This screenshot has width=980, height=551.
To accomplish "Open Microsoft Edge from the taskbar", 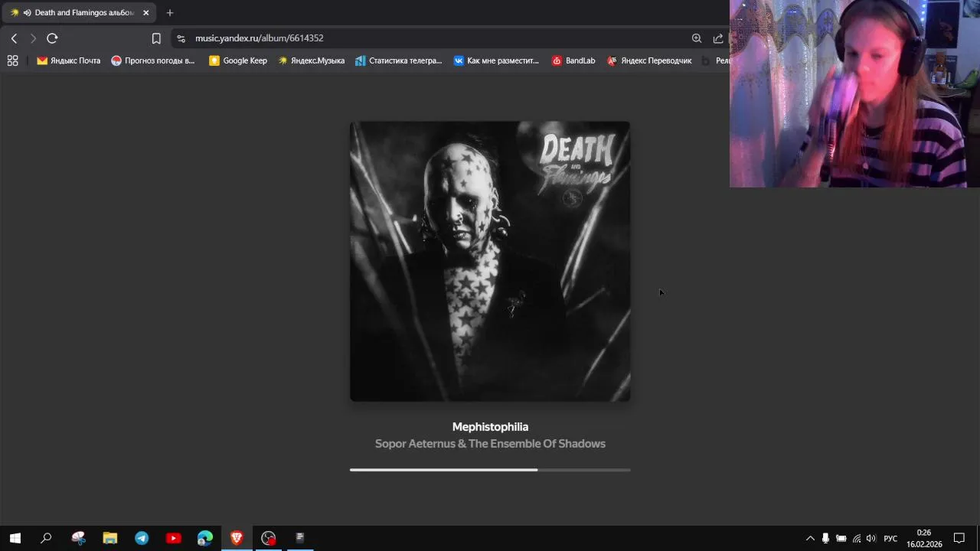I will point(205,538).
